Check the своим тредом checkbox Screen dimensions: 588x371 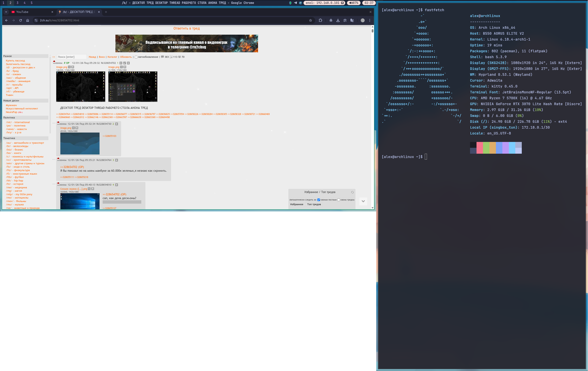click(338, 200)
